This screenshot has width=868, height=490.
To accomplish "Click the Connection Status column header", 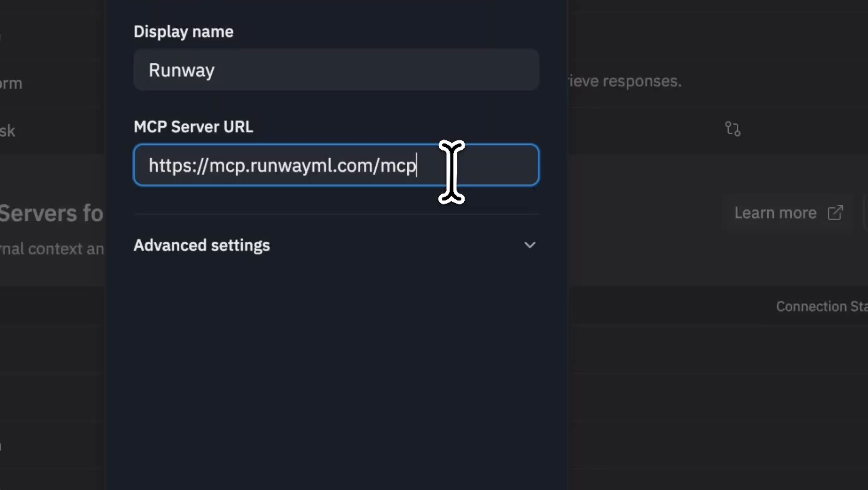I will click(822, 306).
